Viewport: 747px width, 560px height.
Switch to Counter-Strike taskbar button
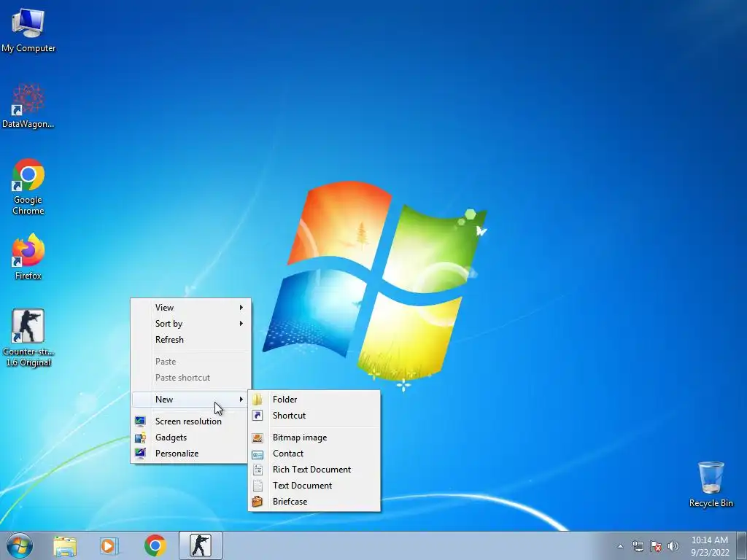pos(201,545)
